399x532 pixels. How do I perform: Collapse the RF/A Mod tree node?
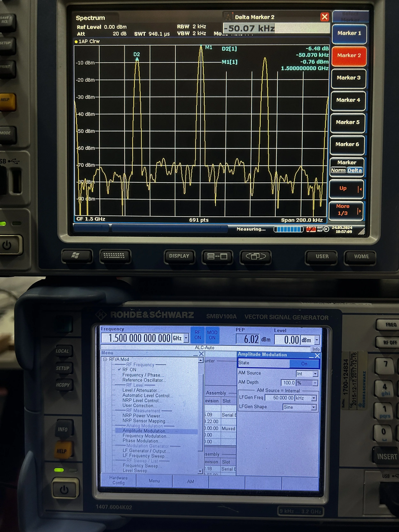tap(105, 359)
